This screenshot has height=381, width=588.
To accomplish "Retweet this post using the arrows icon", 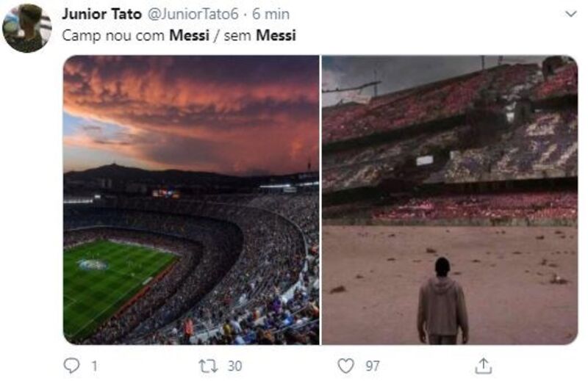I will [208, 366].
